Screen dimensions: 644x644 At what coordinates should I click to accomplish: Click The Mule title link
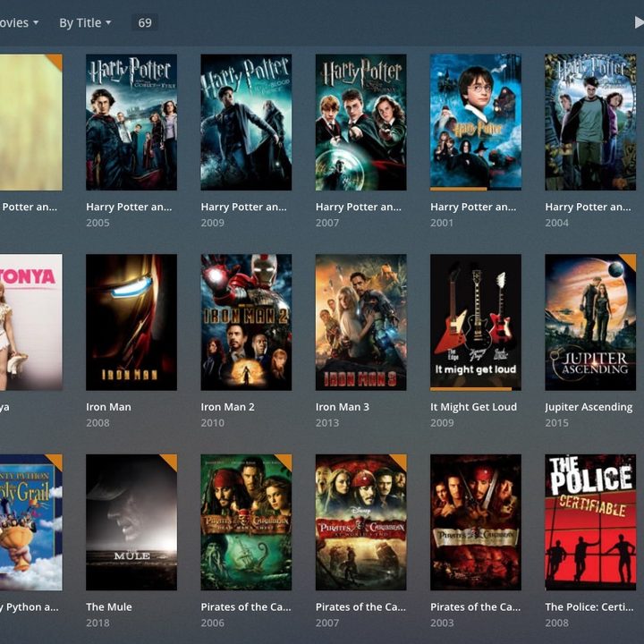[109, 606]
